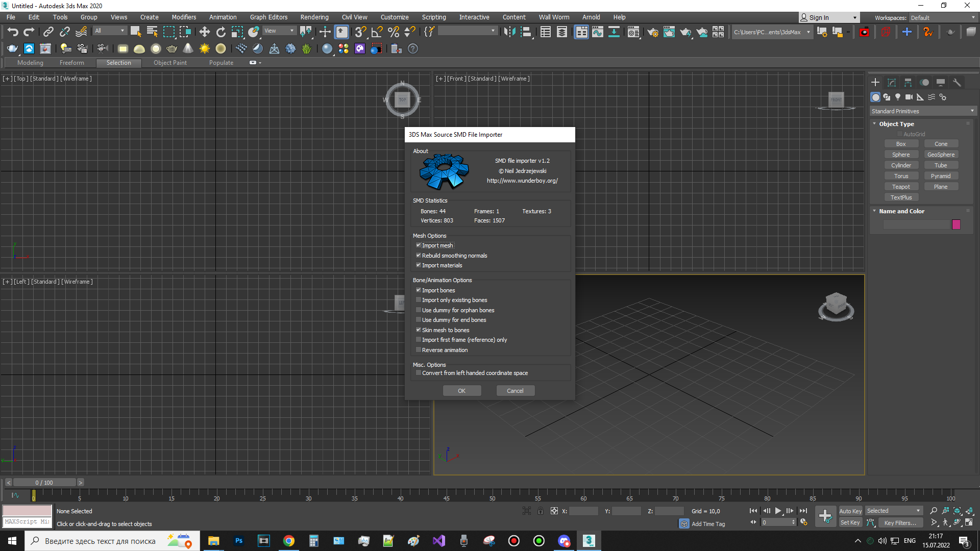This screenshot has width=980, height=551.
Task: Check Convert from left handed coordinate space
Action: coord(419,373)
